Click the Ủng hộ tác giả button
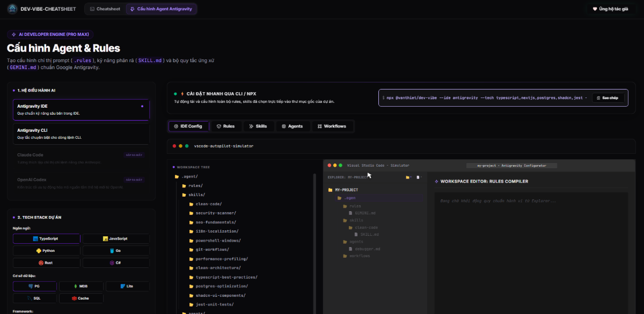Viewport: 644px width, 314px height. coord(610,9)
